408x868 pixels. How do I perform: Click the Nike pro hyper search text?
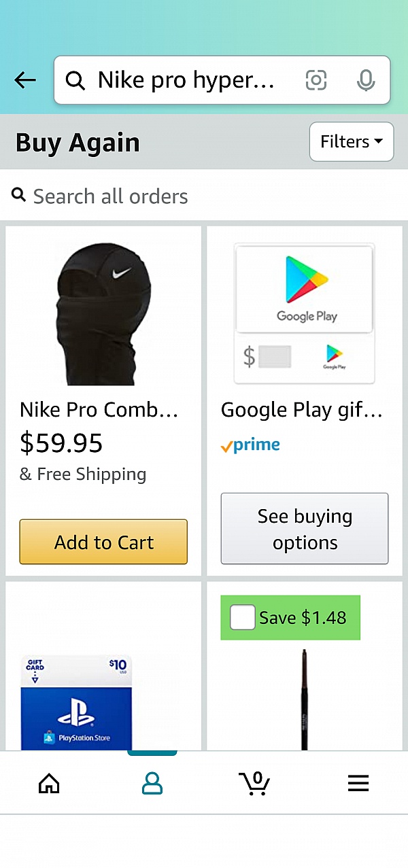click(x=186, y=80)
